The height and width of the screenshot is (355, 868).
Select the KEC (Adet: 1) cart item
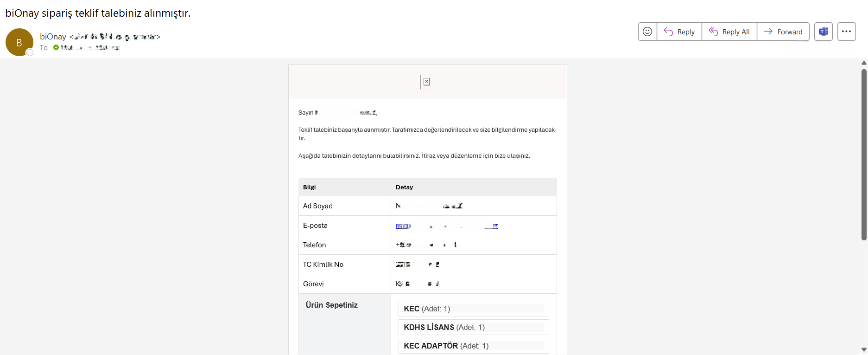pos(473,309)
